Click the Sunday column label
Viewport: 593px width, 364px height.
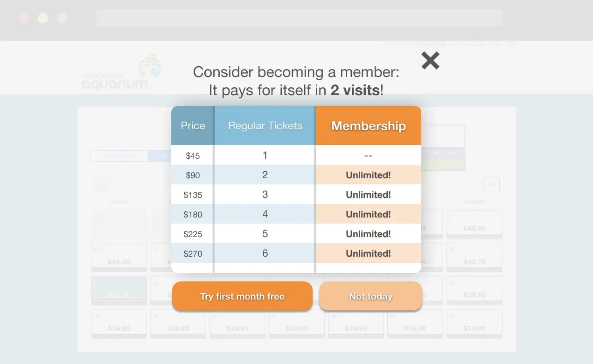click(119, 201)
